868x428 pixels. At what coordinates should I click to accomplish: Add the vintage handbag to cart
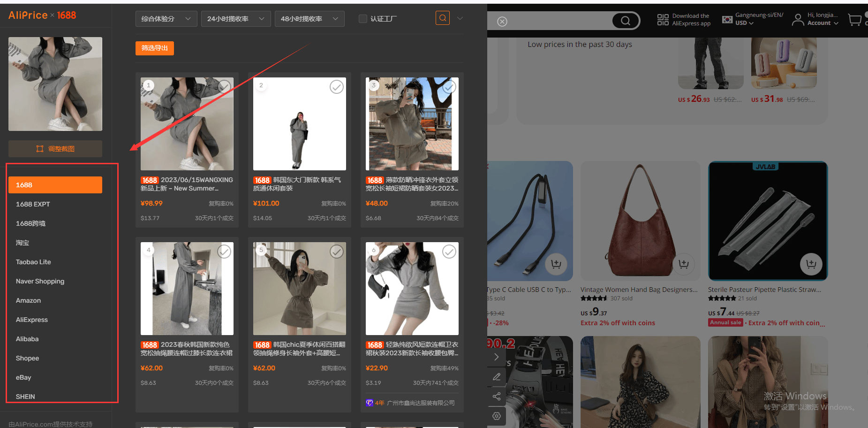tap(684, 264)
